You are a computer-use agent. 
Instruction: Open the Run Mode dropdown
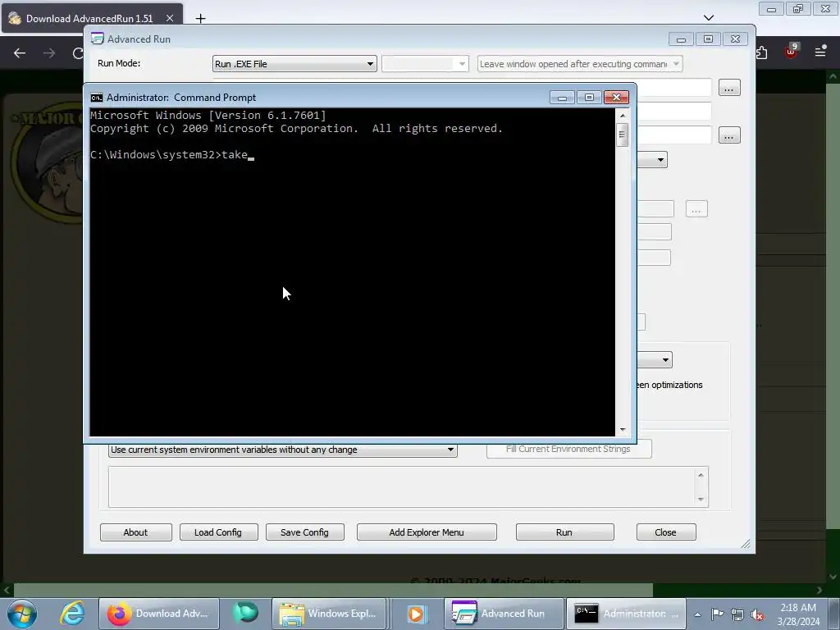pos(294,64)
